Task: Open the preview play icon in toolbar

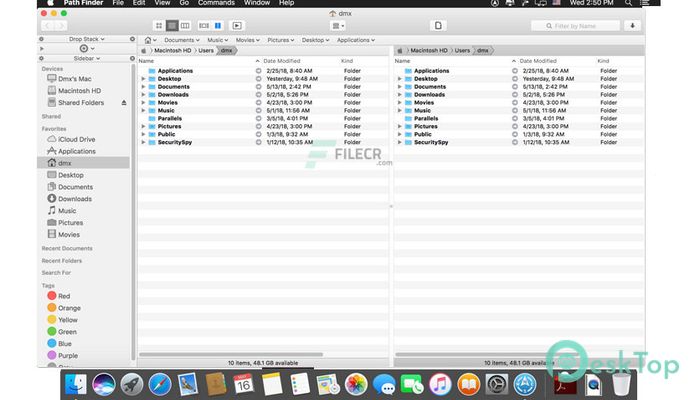Action: click(237, 26)
